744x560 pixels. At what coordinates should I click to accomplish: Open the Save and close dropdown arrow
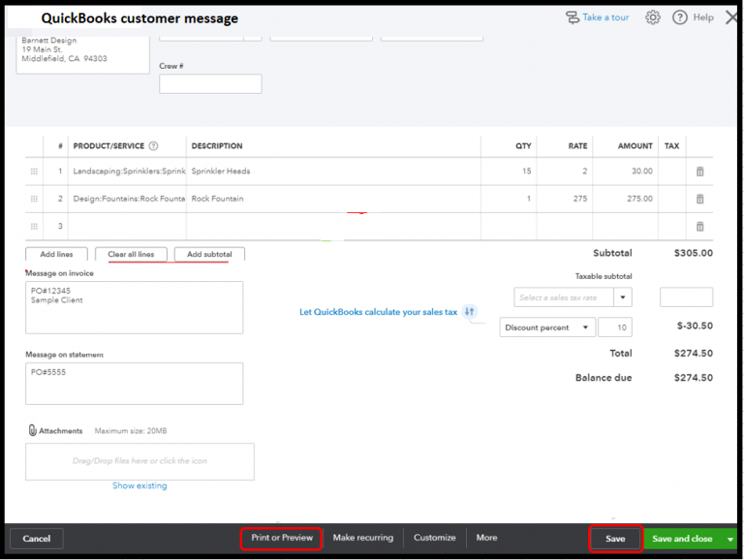tap(729, 539)
